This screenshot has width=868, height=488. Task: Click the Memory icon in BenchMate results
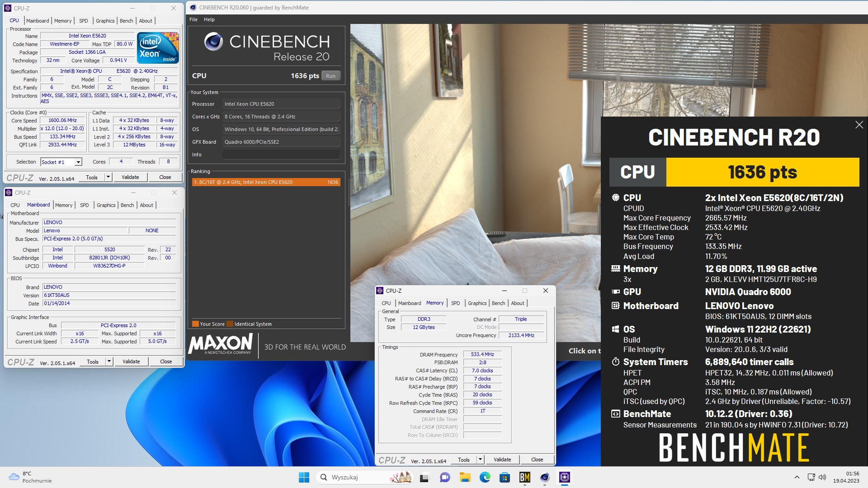[x=615, y=268]
